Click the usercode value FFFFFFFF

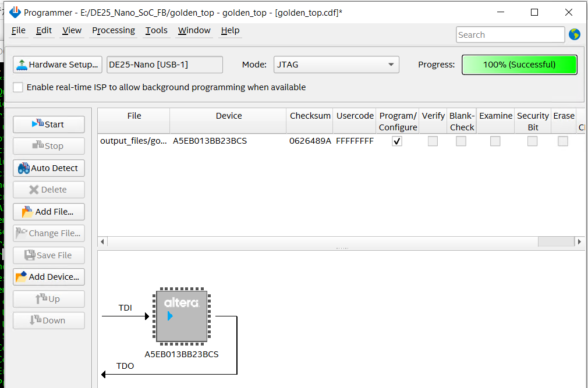[x=355, y=141]
